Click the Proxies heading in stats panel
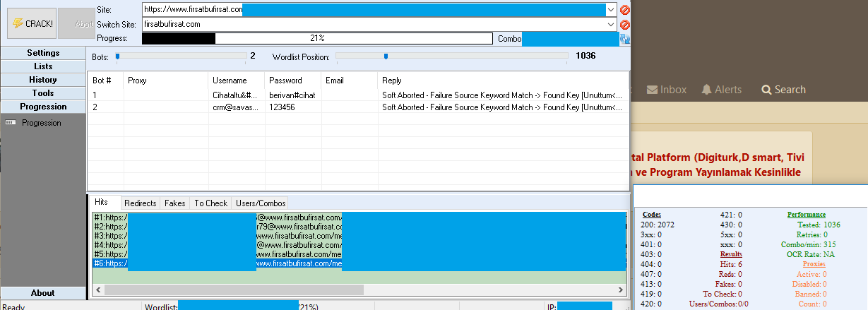This screenshot has height=310, width=868. (814, 263)
